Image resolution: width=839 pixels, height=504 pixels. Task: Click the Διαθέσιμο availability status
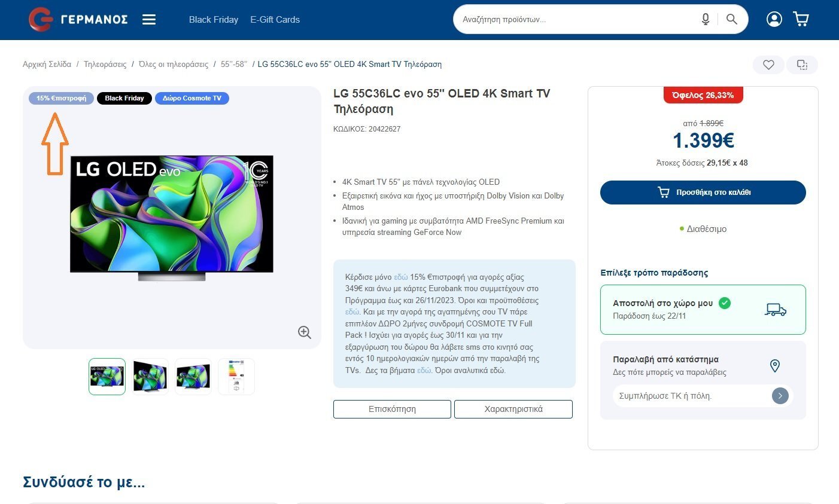(x=703, y=229)
